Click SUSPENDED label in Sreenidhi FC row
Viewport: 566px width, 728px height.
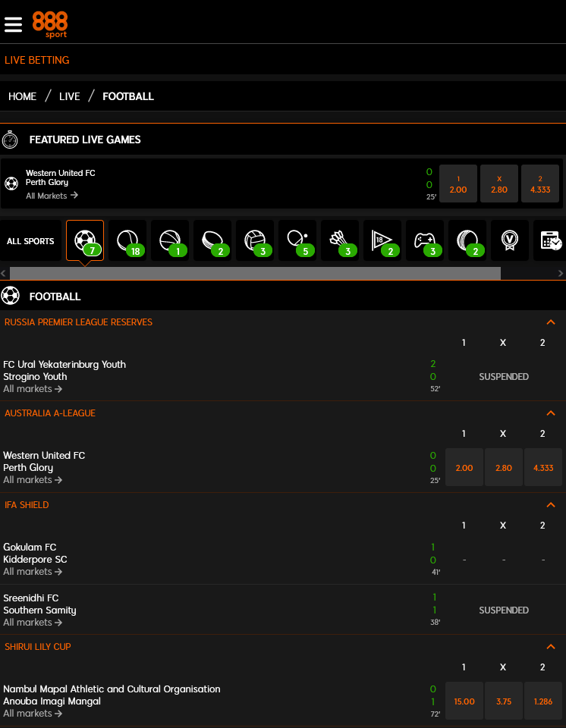[504, 610]
